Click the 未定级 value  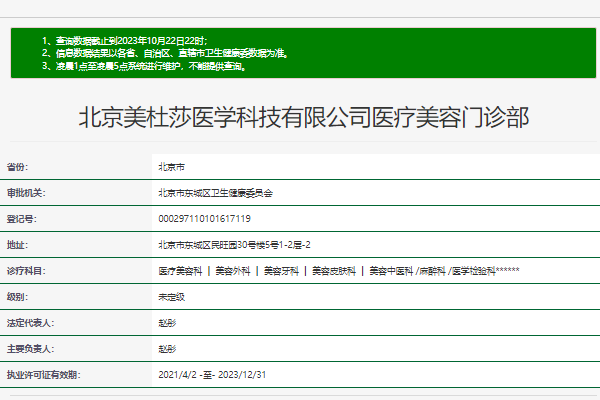point(171,297)
